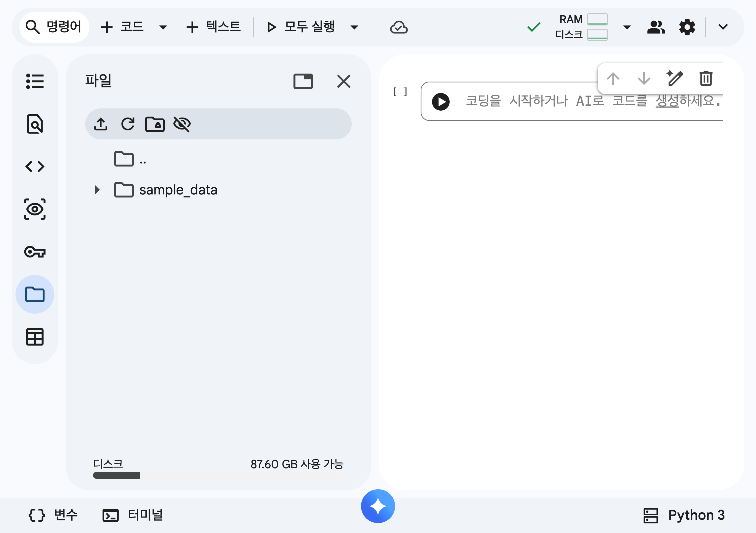Mount Google Drive folder icon

point(155,124)
